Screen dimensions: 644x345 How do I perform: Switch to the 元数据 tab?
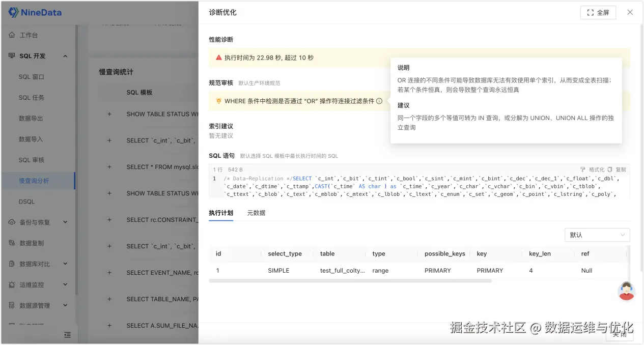[x=256, y=213]
